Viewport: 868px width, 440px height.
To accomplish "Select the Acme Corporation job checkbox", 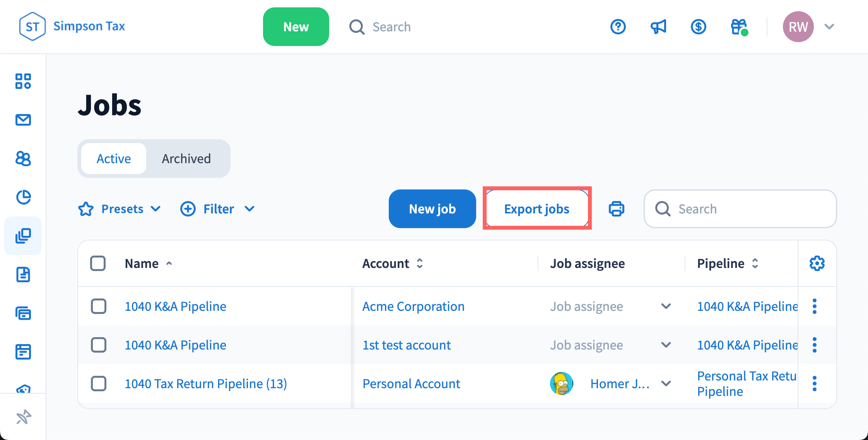I will (x=99, y=306).
